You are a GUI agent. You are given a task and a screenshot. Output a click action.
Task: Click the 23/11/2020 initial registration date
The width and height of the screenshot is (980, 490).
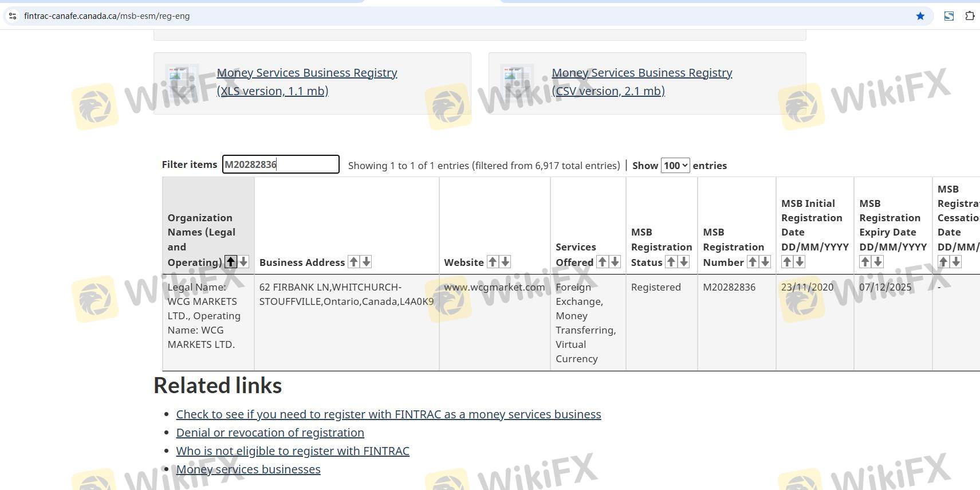[807, 287]
